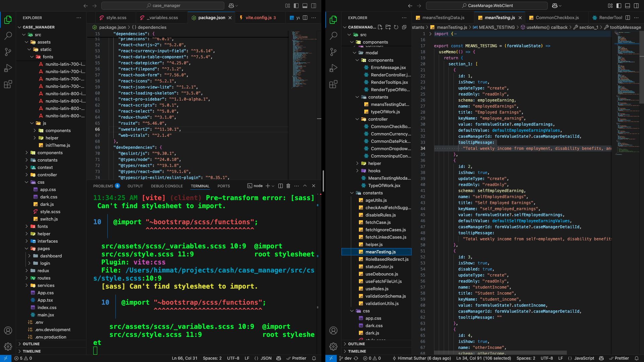This screenshot has height=362, width=644.
Task: Open a new terminal with the plus icon
Action: 268,186
